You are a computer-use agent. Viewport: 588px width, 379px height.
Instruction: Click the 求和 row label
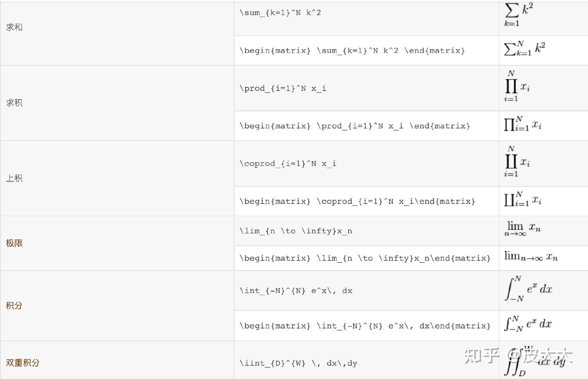[14, 27]
